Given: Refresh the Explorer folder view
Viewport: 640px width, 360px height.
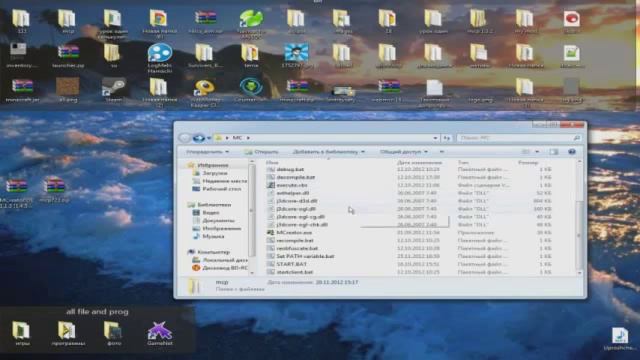Looking at the screenshot, I should [447, 138].
